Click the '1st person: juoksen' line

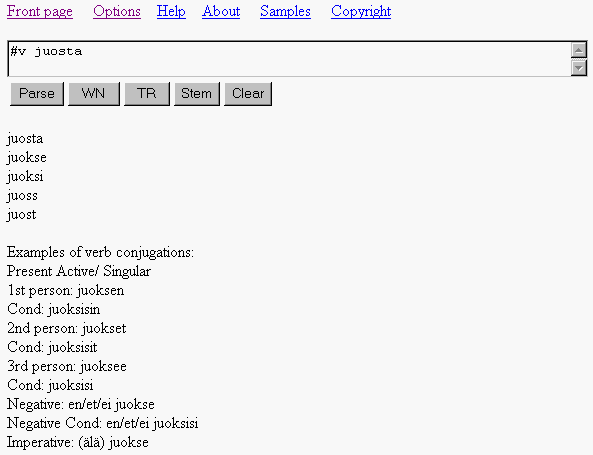click(65, 290)
